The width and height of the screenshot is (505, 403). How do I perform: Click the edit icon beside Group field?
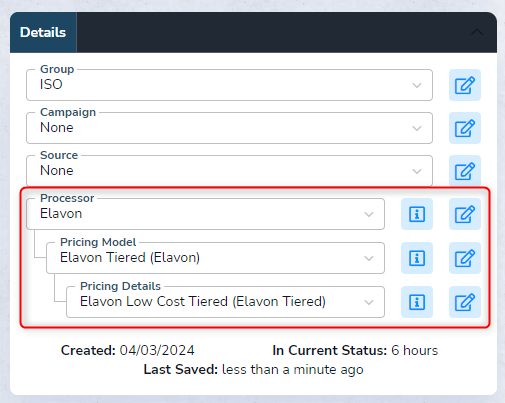click(465, 85)
